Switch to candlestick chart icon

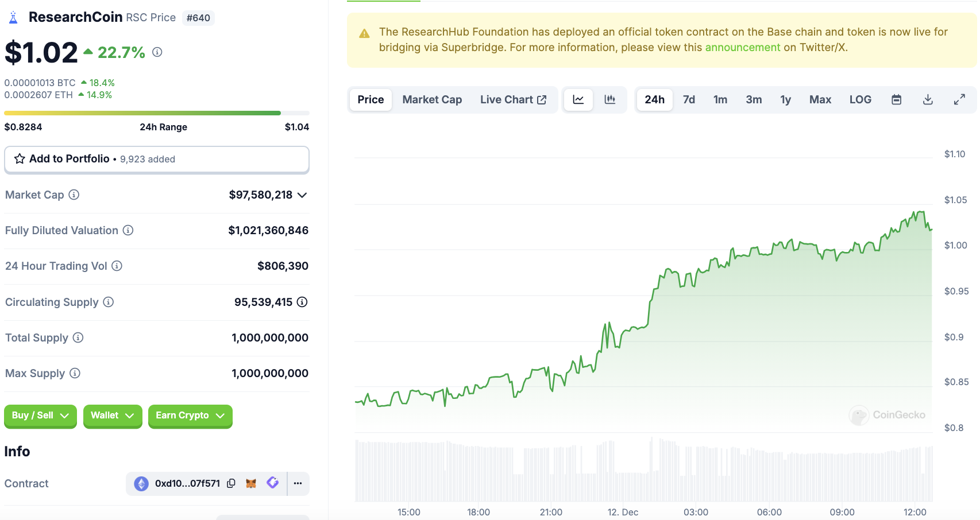pyautogui.click(x=609, y=100)
